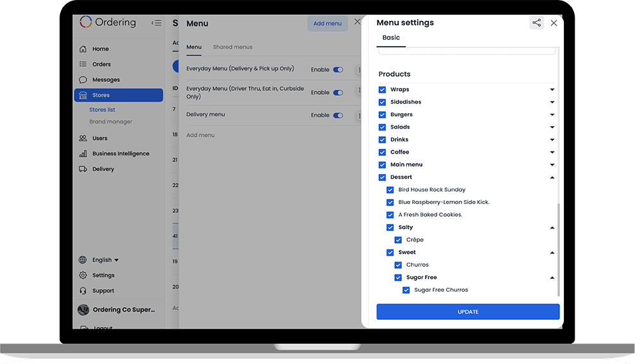Toggle Enable switch for Delivery menu

pos(338,116)
